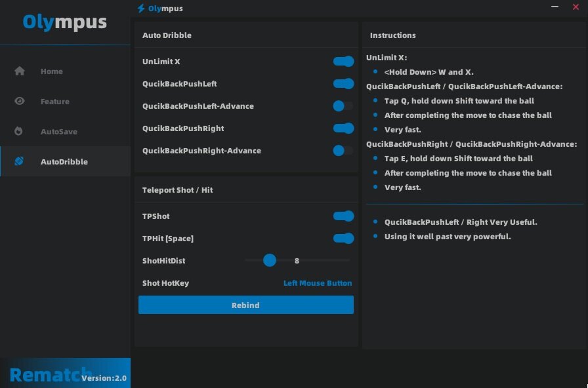Click the ShotHitDist value 8
Viewport: 588px width, 388px height.
(x=297, y=261)
